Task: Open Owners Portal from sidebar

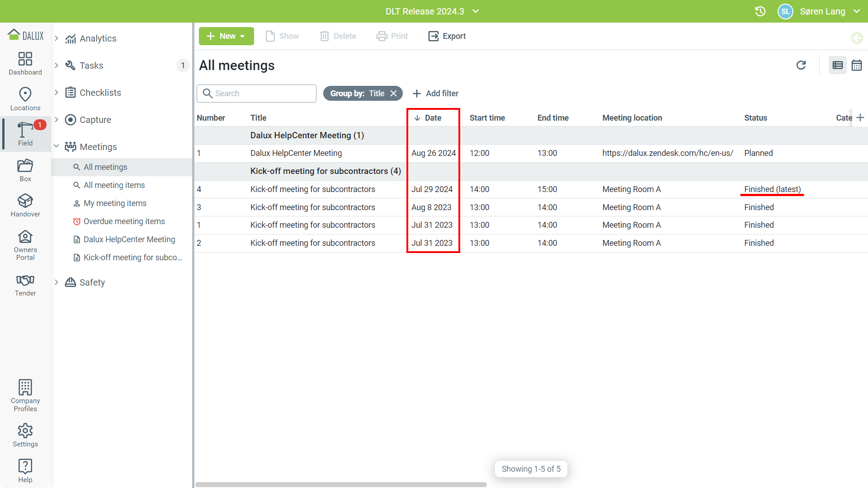Action: 25,245
